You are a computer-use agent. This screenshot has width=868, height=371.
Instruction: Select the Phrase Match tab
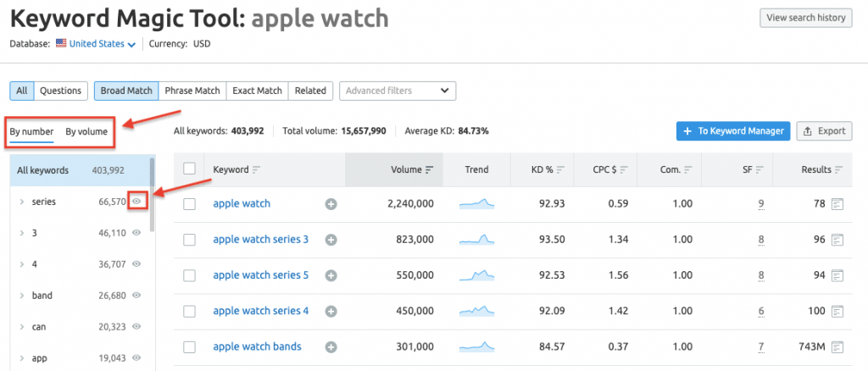pyautogui.click(x=192, y=91)
